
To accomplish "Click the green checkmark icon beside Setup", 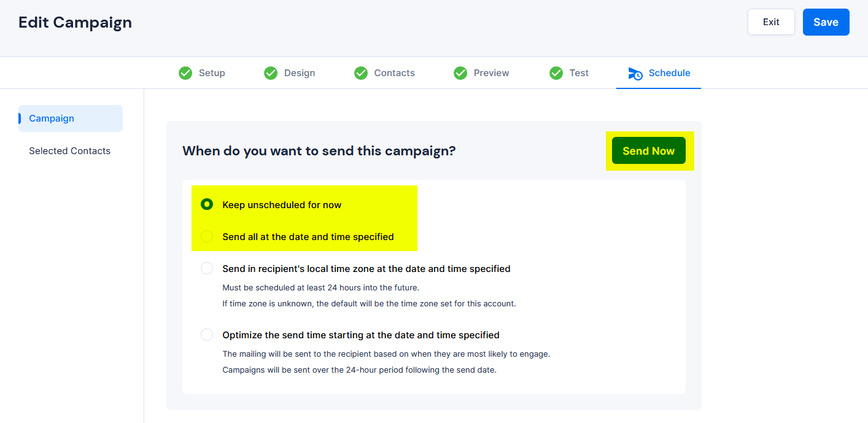I will pos(185,73).
